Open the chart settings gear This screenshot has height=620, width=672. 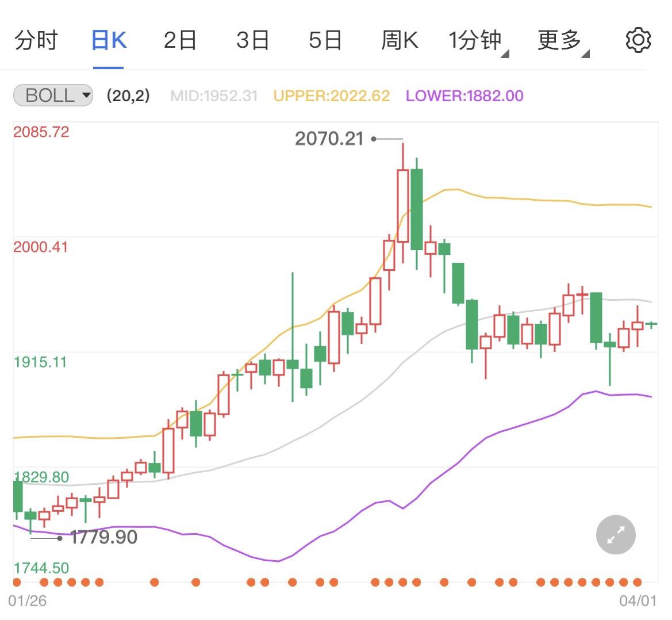637,40
